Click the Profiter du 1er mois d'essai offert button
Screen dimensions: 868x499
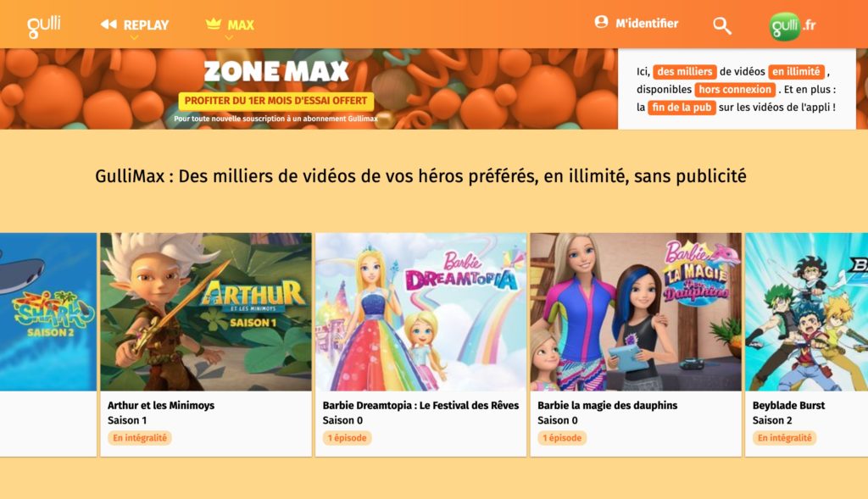[275, 101]
